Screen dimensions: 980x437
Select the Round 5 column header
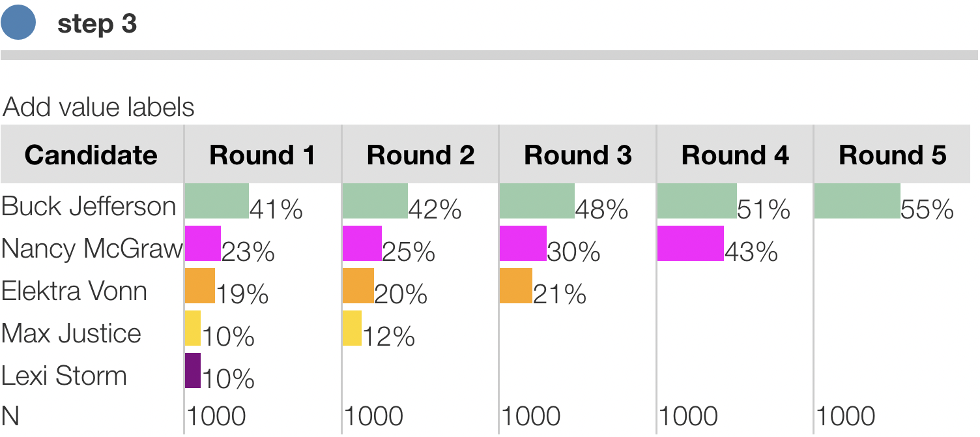click(893, 155)
